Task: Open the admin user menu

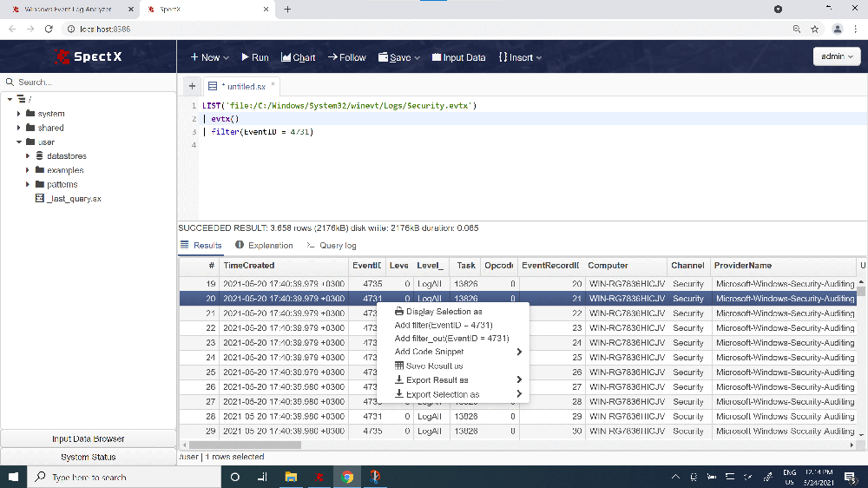Action: 837,56
